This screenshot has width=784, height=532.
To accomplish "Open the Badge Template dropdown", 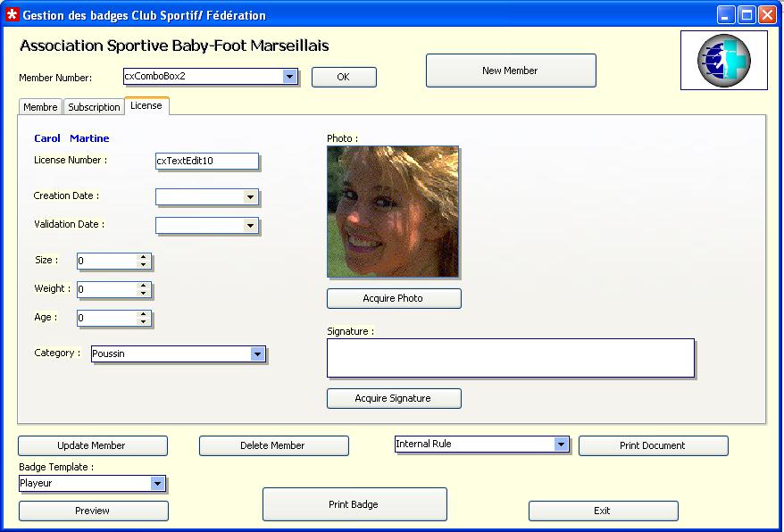I will click(157, 484).
